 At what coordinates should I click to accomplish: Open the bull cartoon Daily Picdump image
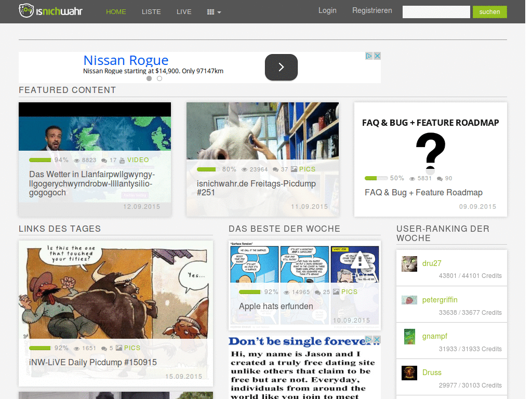point(116,289)
